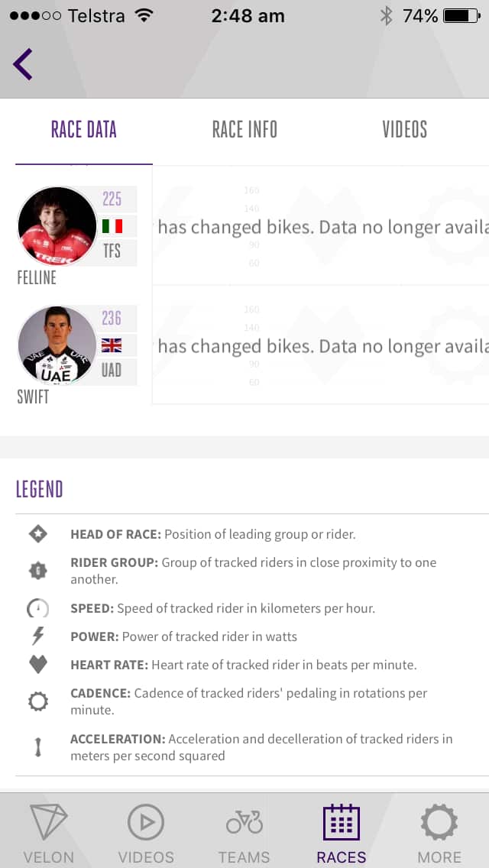Image resolution: width=489 pixels, height=868 pixels.
Task: Open rider SWIFT's profile photo
Action: point(57,345)
